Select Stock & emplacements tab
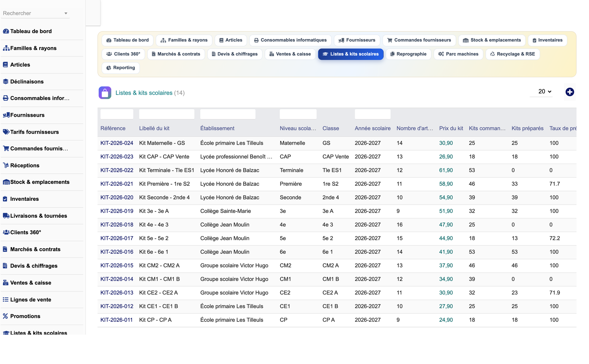This screenshot has height=364, width=589. click(492, 40)
